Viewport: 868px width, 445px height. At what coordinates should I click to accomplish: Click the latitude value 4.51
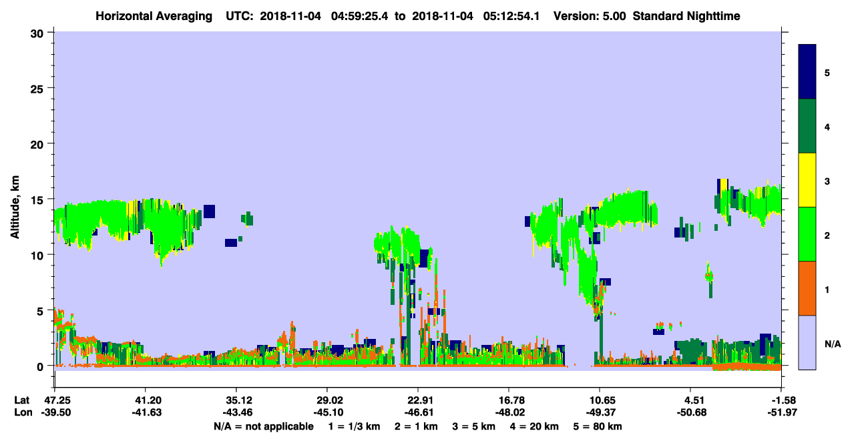(694, 400)
